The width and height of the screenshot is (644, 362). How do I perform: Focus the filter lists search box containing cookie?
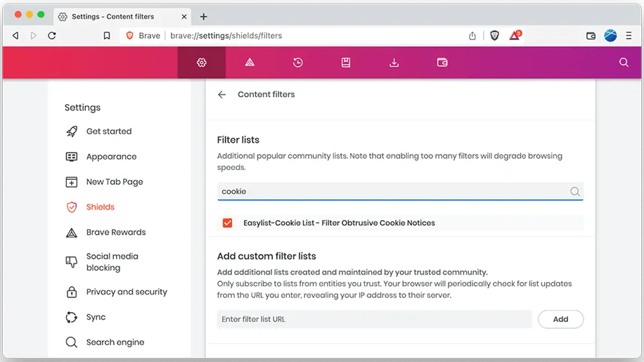(394, 191)
